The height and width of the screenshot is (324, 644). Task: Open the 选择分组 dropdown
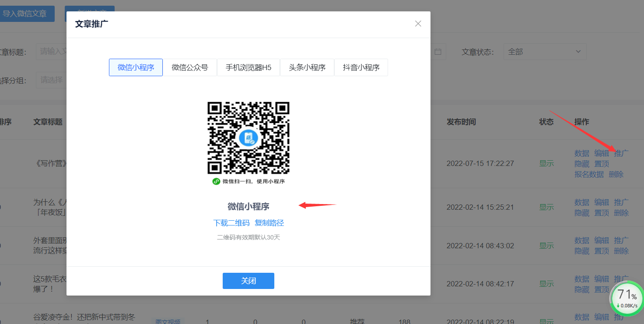click(51, 80)
